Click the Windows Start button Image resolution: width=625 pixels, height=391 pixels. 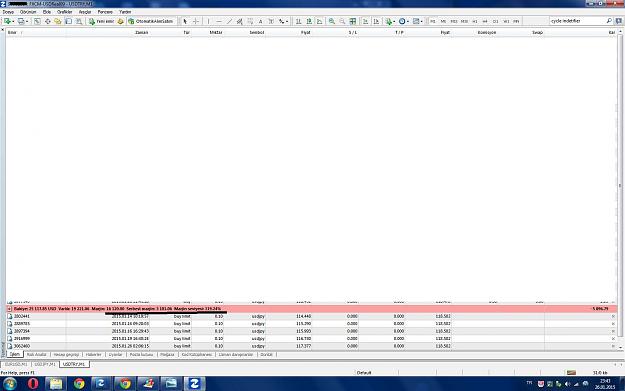[10, 384]
